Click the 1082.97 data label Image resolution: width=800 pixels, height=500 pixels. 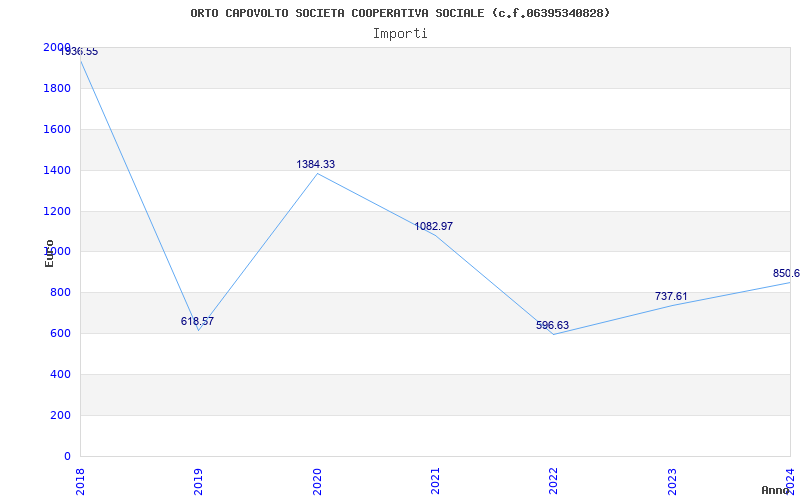[434, 227]
